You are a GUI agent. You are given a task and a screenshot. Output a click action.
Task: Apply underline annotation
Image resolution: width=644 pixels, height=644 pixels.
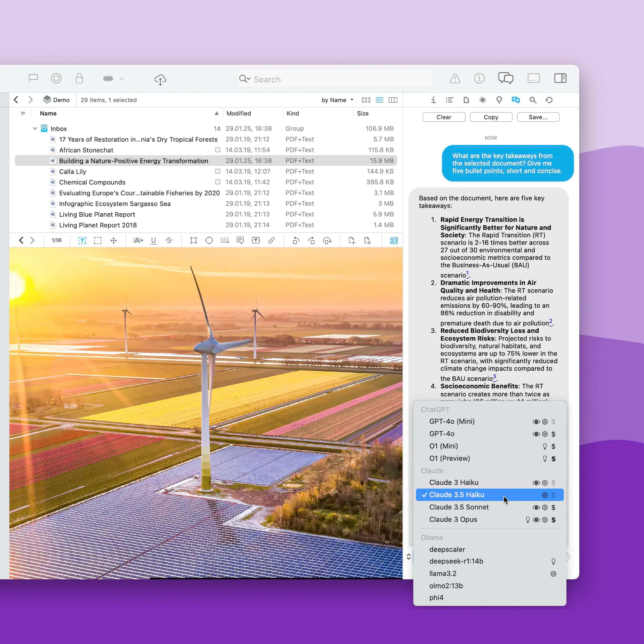(153, 240)
